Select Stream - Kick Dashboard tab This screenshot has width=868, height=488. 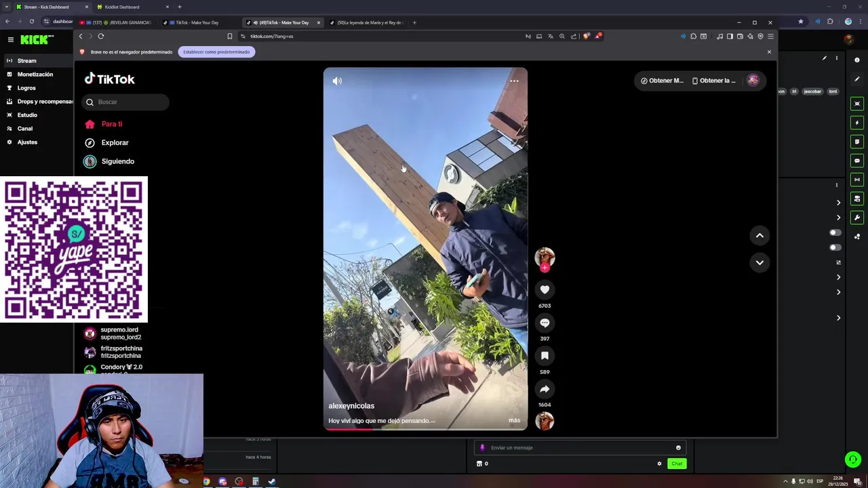(52, 7)
